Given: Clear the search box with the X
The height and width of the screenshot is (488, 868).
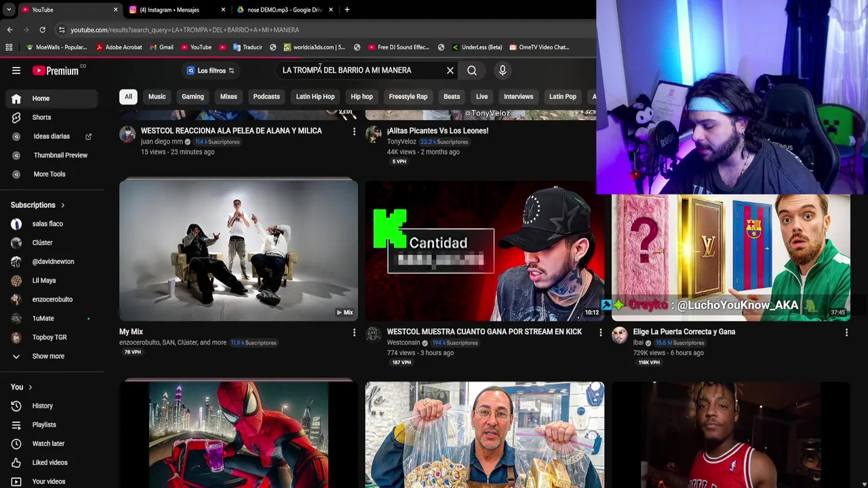Looking at the screenshot, I should [450, 70].
